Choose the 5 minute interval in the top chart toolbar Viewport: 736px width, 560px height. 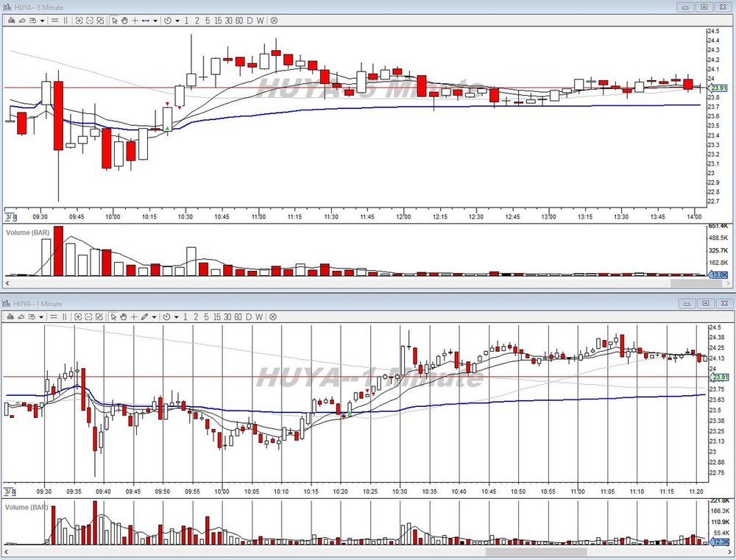point(208,21)
